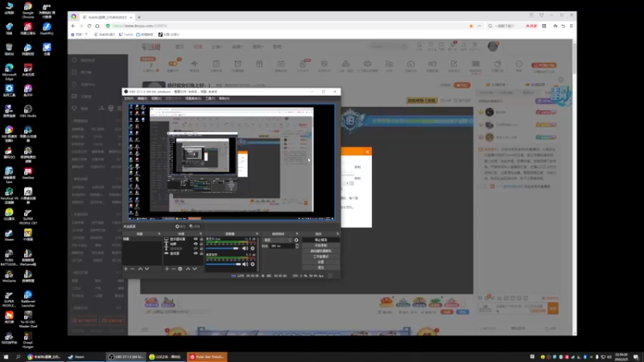Image resolution: width=644 pixels, height=362 pixels.
Task: Switch to the 直播 tab on Douyu
Action: point(198,47)
